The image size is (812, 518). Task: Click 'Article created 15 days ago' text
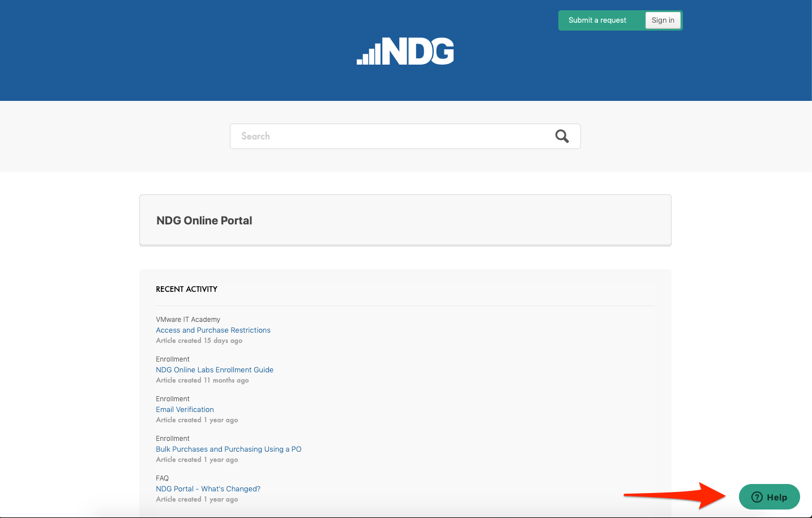point(199,341)
